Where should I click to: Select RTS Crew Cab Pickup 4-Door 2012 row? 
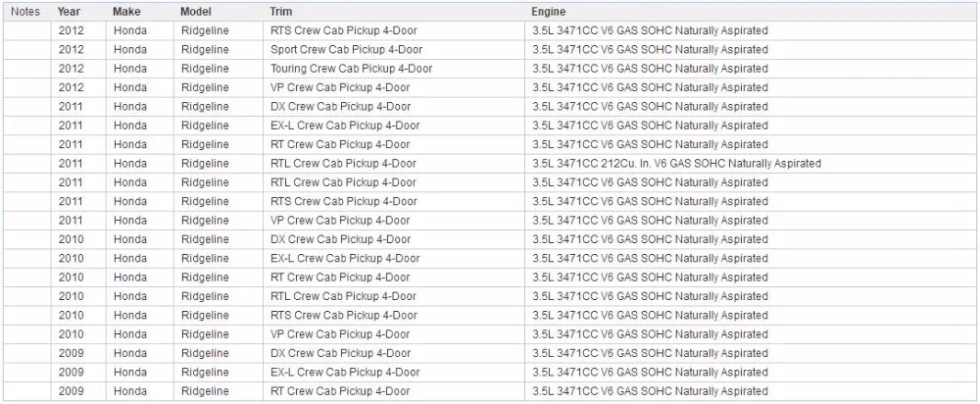490,30
